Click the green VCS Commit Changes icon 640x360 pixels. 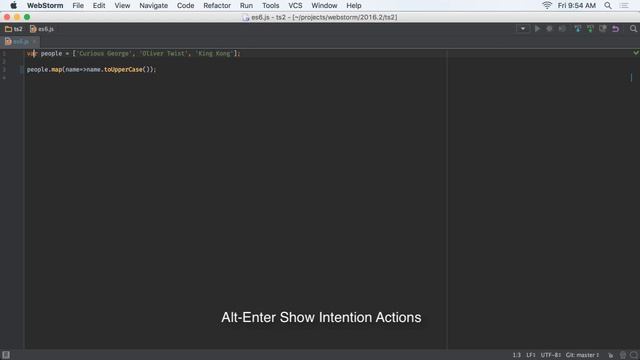(590, 29)
